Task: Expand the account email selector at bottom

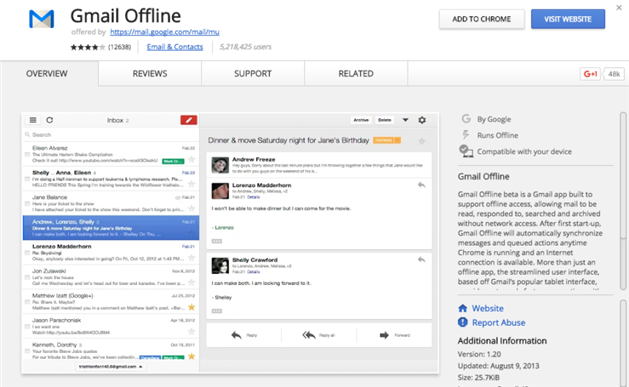Action: pyautogui.click(x=111, y=367)
